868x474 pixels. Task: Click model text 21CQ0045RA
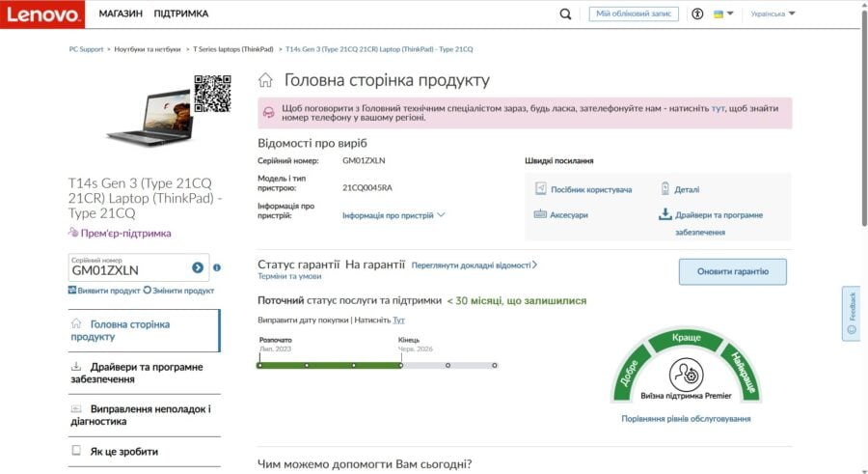[x=367, y=188]
